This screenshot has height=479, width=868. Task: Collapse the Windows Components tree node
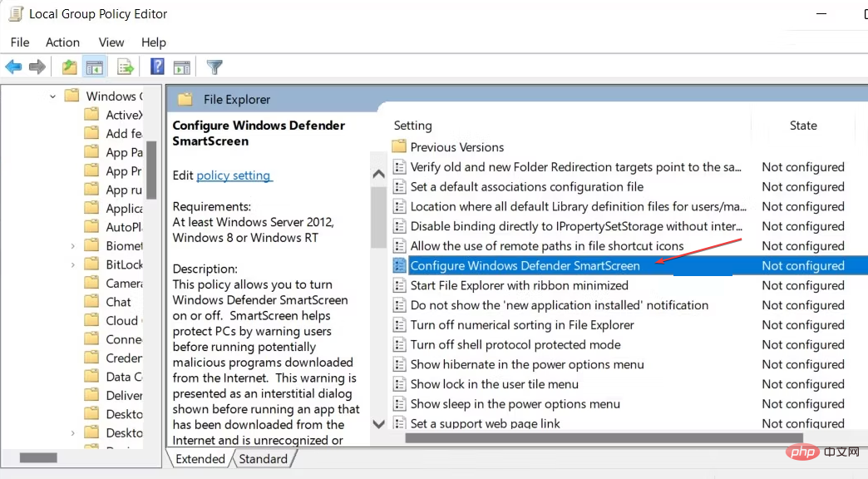pyautogui.click(x=52, y=96)
